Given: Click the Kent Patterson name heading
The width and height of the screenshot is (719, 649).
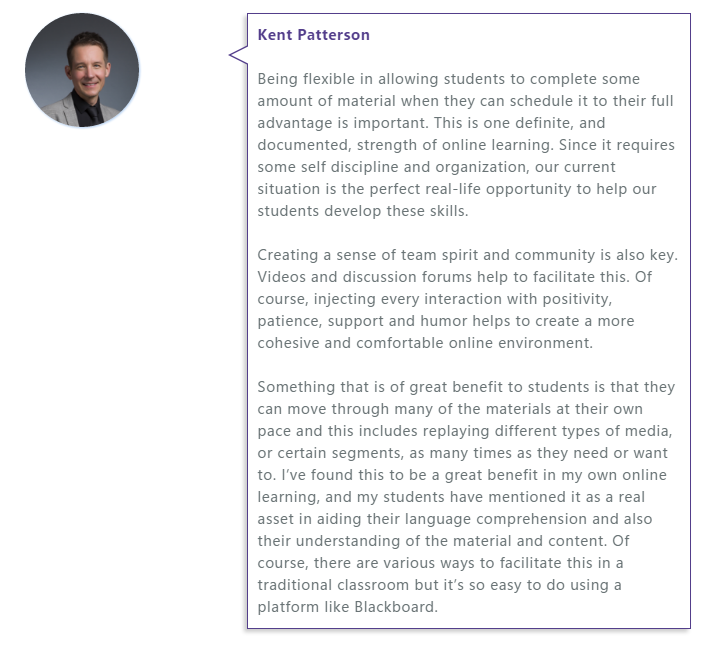Looking at the screenshot, I should point(314,35).
